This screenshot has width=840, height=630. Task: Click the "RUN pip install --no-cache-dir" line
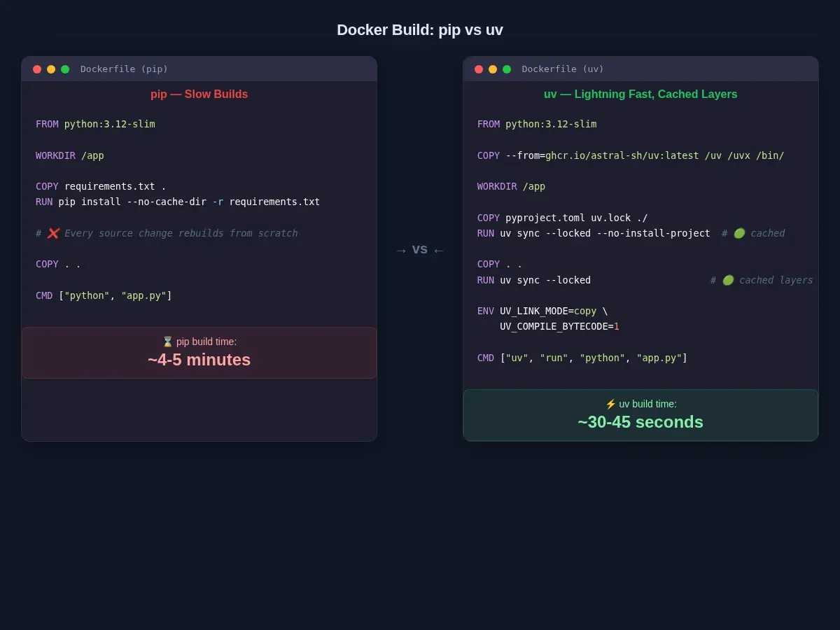(x=178, y=202)
